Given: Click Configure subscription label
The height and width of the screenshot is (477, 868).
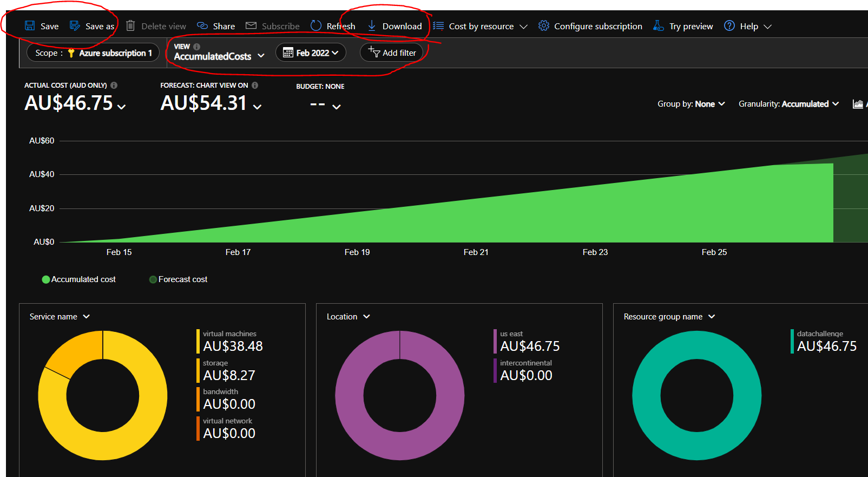Looking at the screenshot, I should 599,26.
